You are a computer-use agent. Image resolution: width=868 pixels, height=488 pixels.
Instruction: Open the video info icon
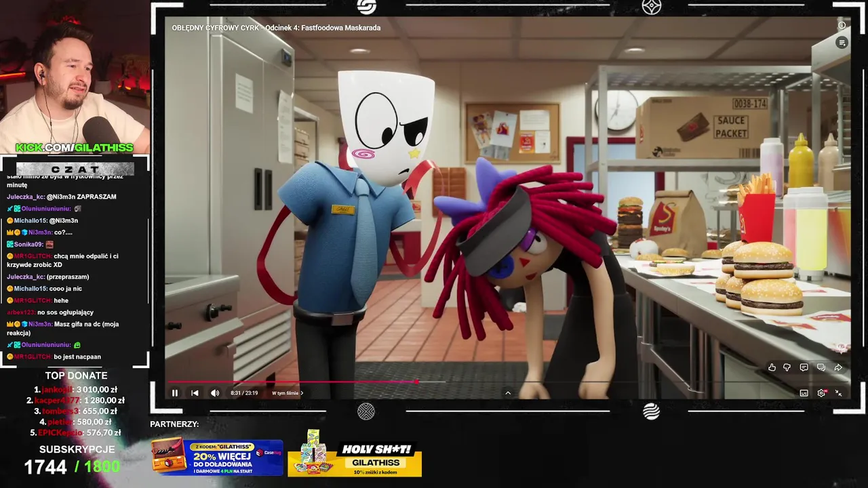click(842, 26)
